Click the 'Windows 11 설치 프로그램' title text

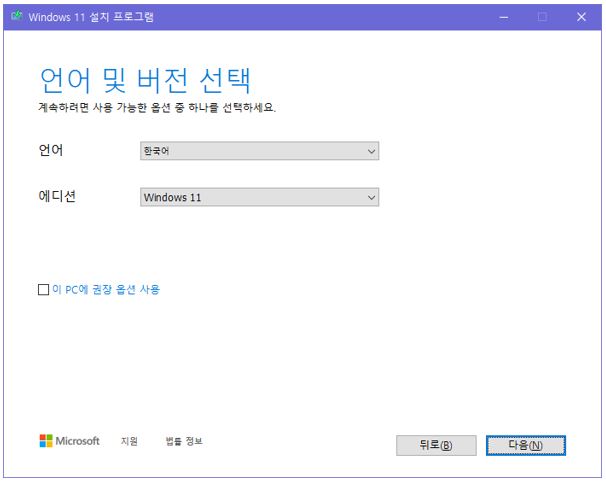(91, 17)
